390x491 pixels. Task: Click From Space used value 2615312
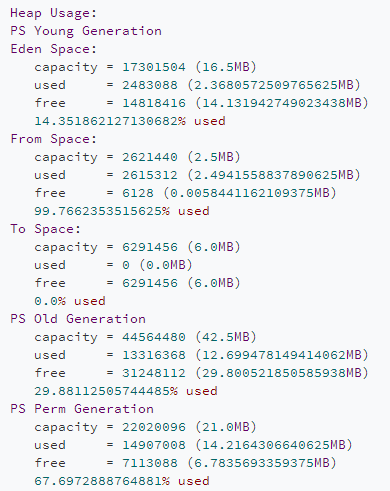pos(150,175)
